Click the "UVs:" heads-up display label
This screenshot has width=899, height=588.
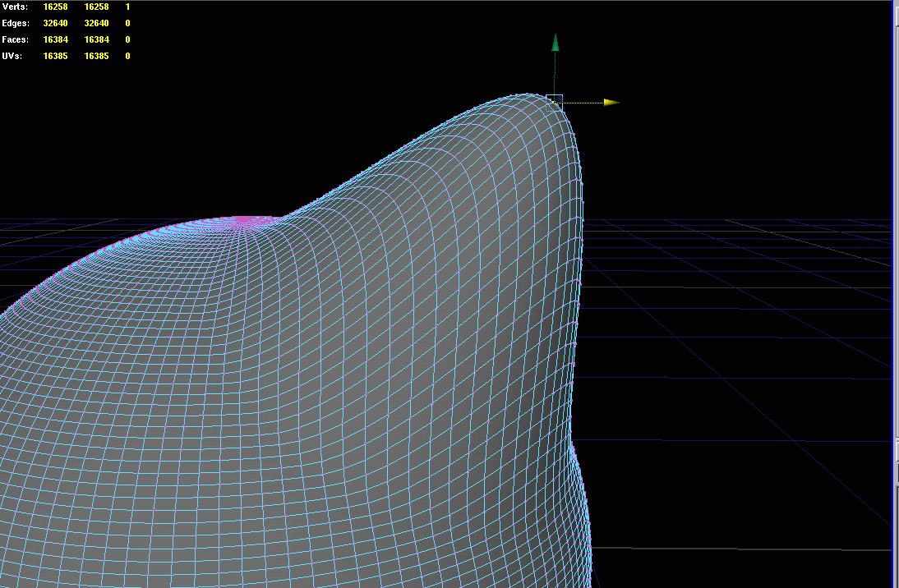12,56
